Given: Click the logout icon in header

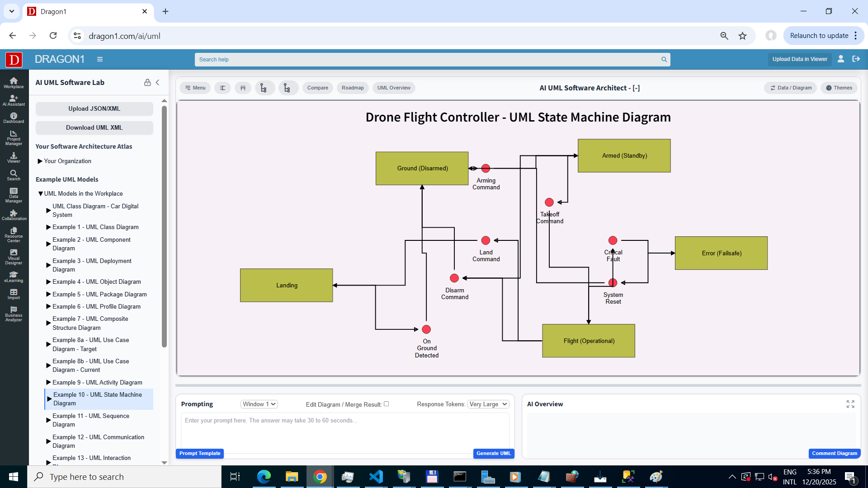Looking at the screenshot, I should point(856,59).
